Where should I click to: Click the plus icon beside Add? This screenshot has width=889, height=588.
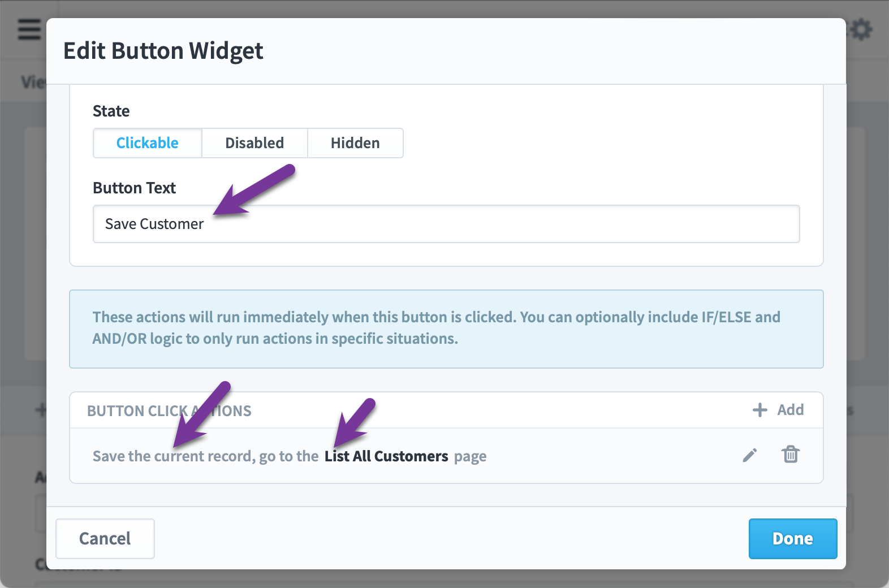(760, 410)
